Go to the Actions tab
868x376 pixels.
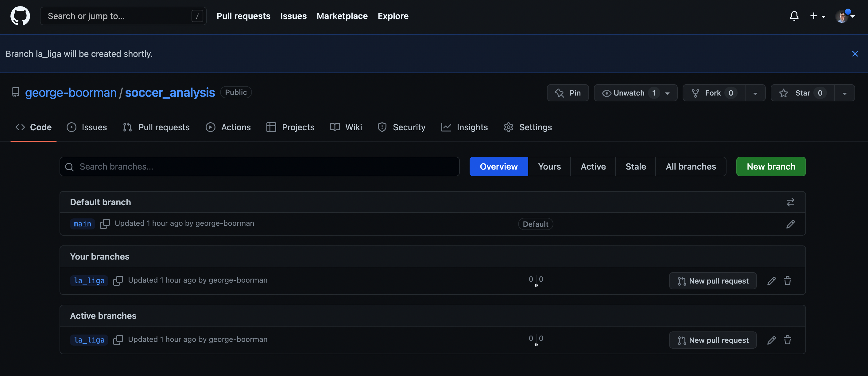pos(228,127)
